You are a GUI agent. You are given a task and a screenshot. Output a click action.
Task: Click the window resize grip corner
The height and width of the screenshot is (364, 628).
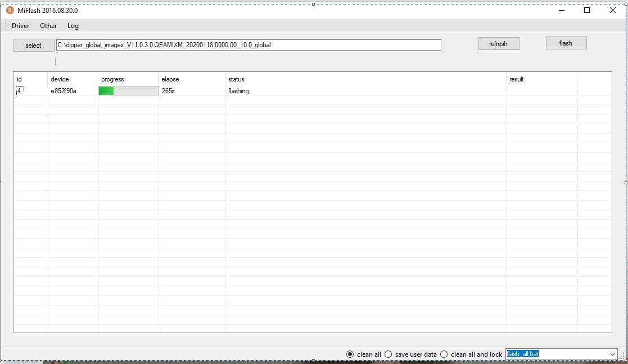coord(622,357)
